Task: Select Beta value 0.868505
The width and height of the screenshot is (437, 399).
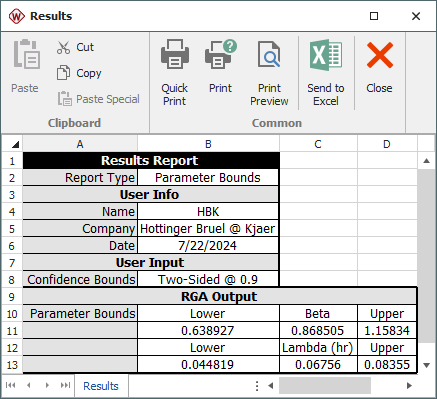Action: (318, 331)
